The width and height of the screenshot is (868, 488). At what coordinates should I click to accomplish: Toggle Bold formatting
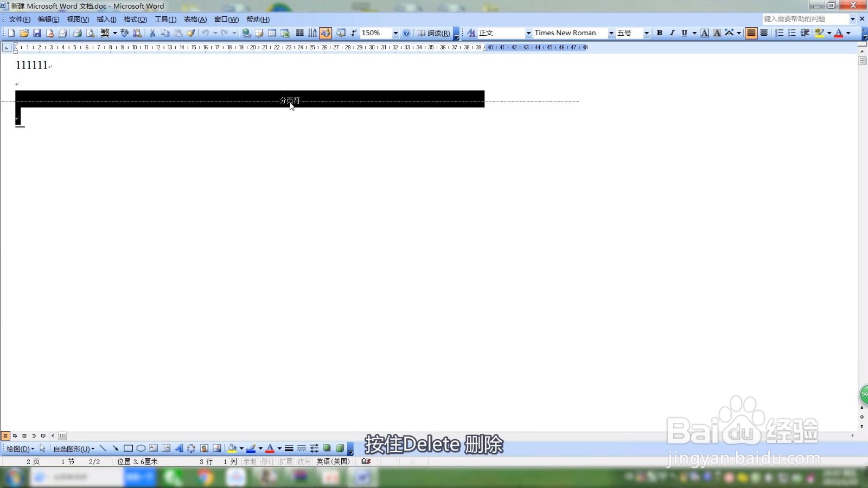point(660,33)
